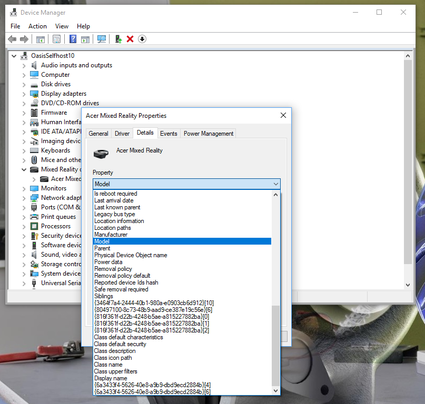425x404 pixels.
Task: Switch to the General tab
Action: point(98,133)
